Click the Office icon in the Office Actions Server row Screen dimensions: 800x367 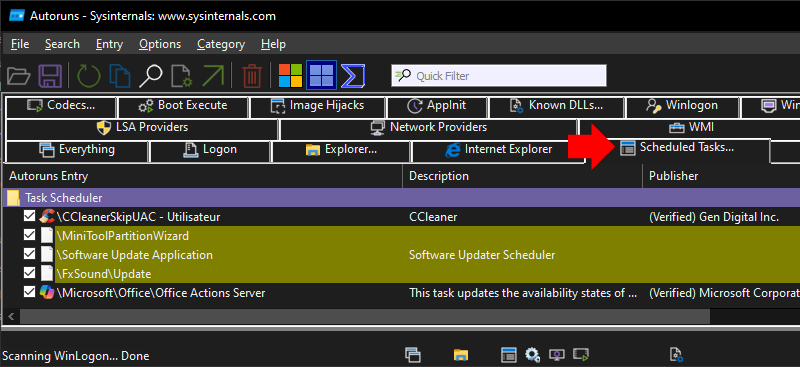(x=46, y=293)
